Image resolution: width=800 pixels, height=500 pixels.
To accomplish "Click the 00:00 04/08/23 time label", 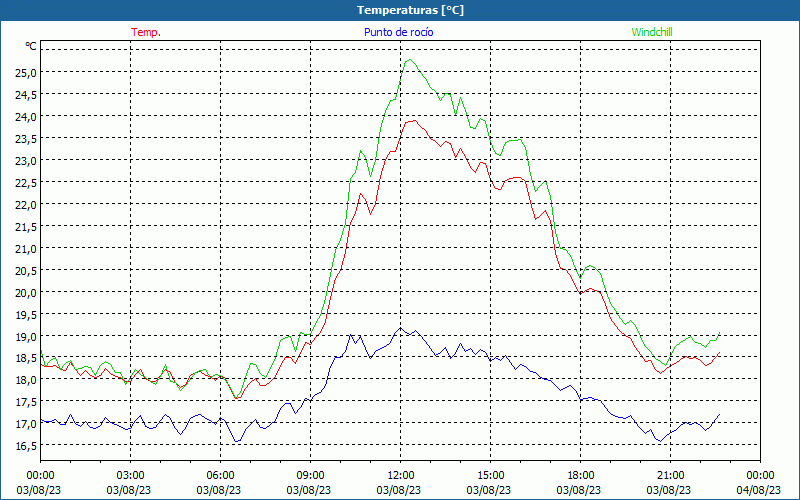I will point(759,483).
